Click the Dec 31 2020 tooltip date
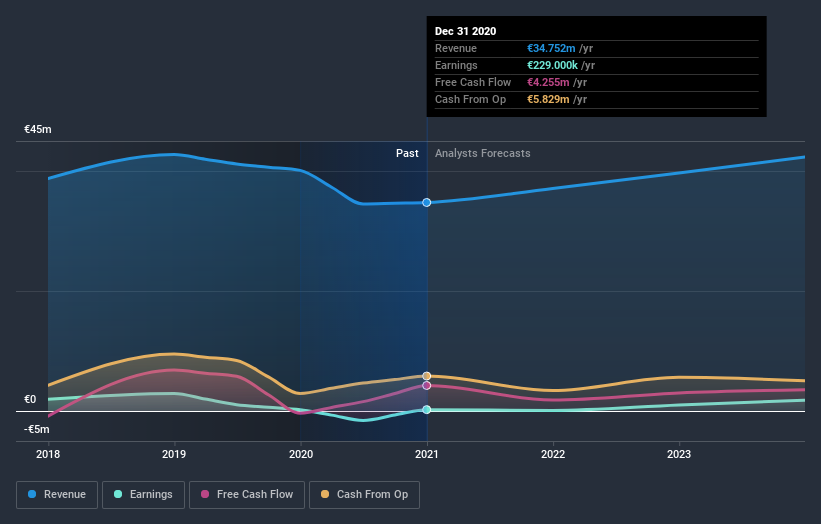 pyautogui.click(x=465, y=31)
